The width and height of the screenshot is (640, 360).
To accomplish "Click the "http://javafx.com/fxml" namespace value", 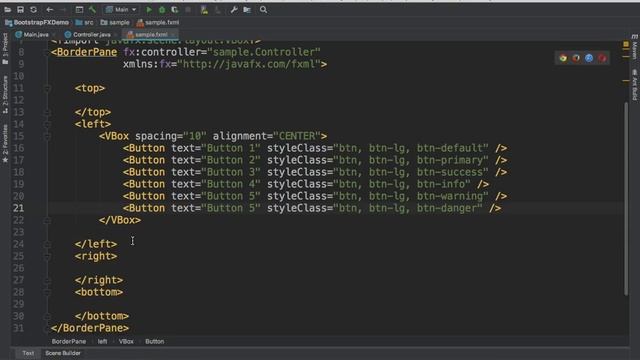I will pos(249,64).
